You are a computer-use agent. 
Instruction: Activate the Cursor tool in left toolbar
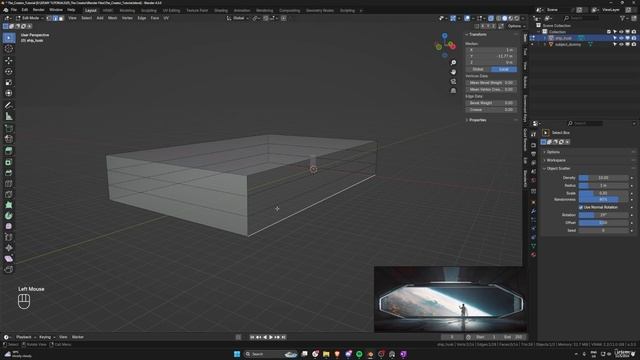[9, 49]
